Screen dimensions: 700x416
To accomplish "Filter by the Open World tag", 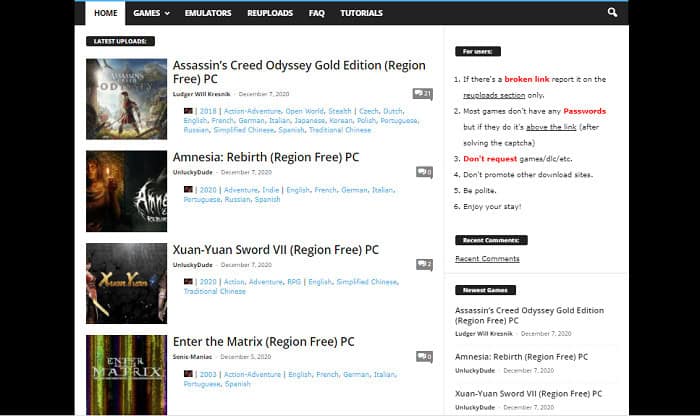I will pos(304,111).
